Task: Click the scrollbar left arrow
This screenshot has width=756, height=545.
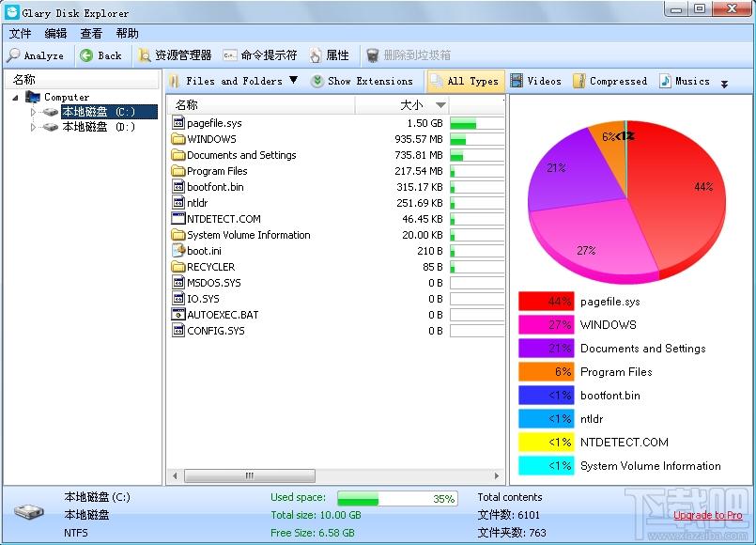Action: pyautogui.click(x=175, y=475)
